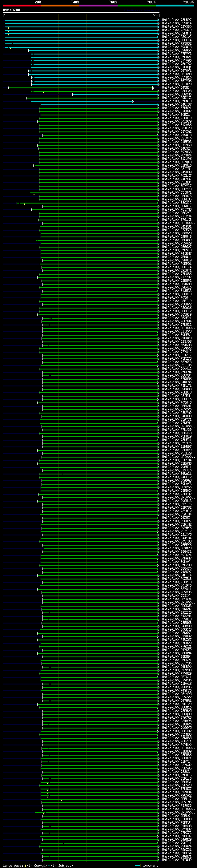Select the UniRef100_A8YDX4 label

tap(176, 155)
